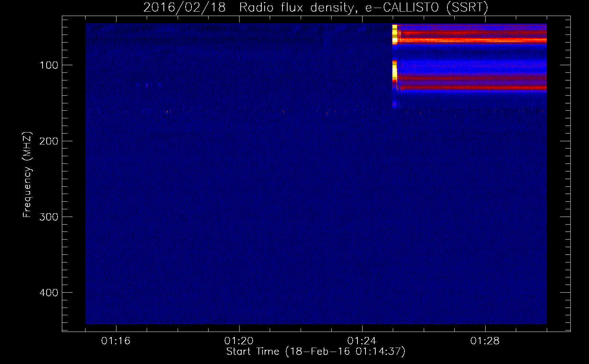The width and height of the screenshot is (589, 364).
Task: Click the 01:24 time tick label
Action: tap(362, 341)
